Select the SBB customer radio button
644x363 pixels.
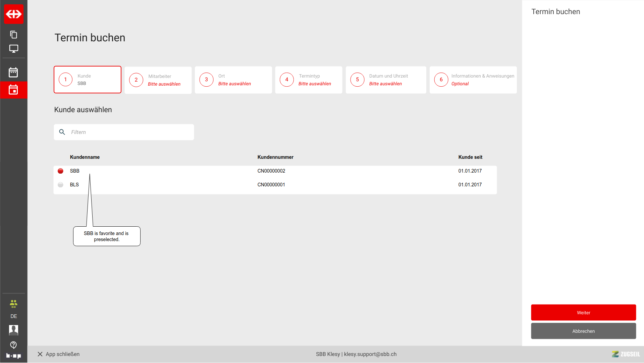[x=60, y=171]
